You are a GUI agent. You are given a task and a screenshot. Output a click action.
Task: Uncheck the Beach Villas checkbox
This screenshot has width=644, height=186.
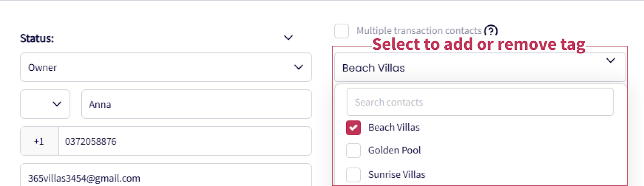(x=353, y=128)
